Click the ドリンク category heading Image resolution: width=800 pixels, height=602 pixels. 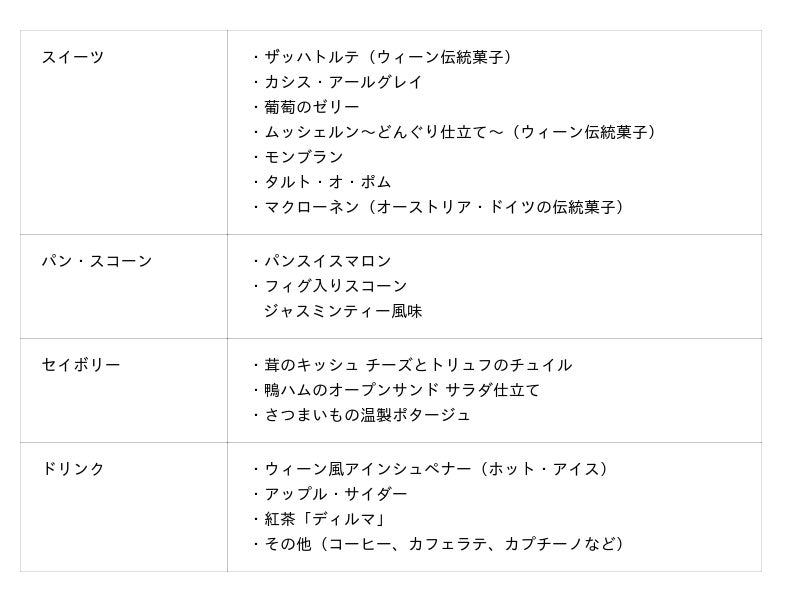click(73, 468)
